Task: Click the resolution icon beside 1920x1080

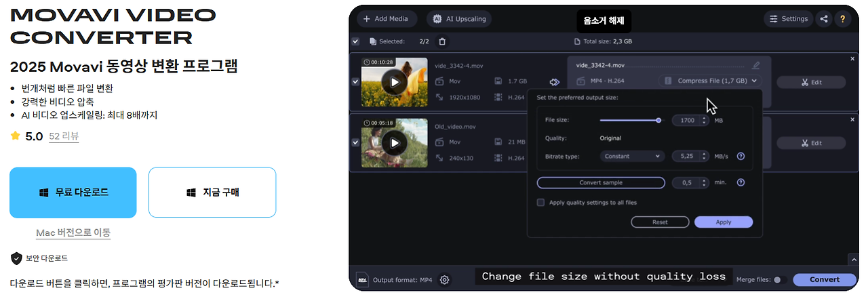Action: tap(439, 97)
